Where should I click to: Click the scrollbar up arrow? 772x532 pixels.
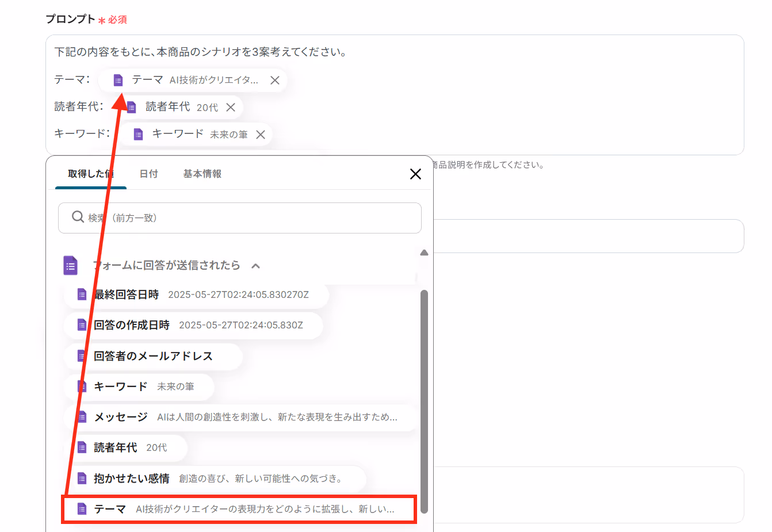click(x=425, y=252)
